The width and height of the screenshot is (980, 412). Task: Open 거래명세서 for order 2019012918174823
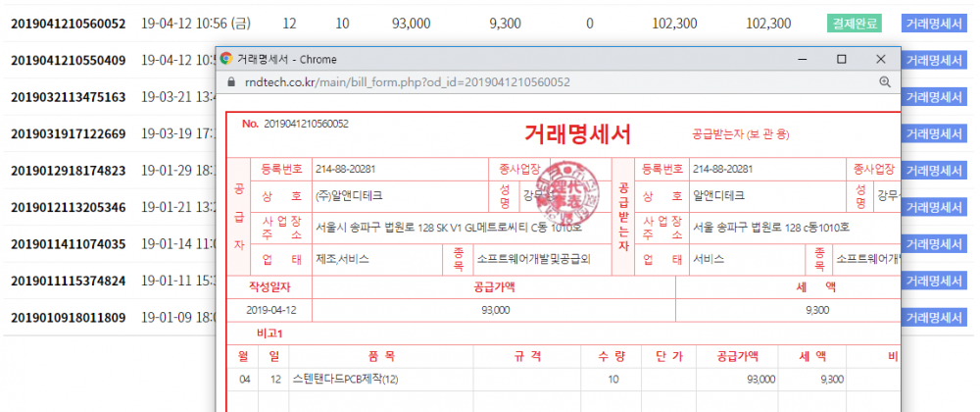point(934,171)
